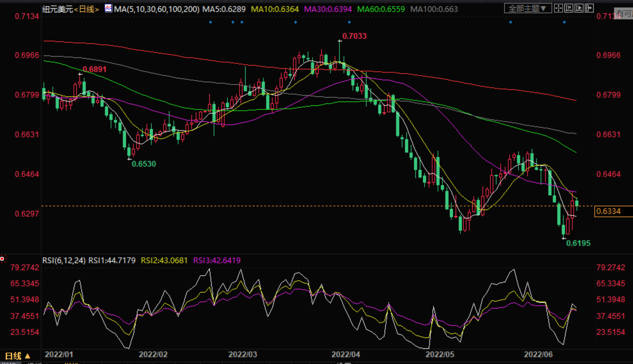Click the 65.3345 RSI level on right axis
This screenshot has height=364, width=633.
coord(611,284)
